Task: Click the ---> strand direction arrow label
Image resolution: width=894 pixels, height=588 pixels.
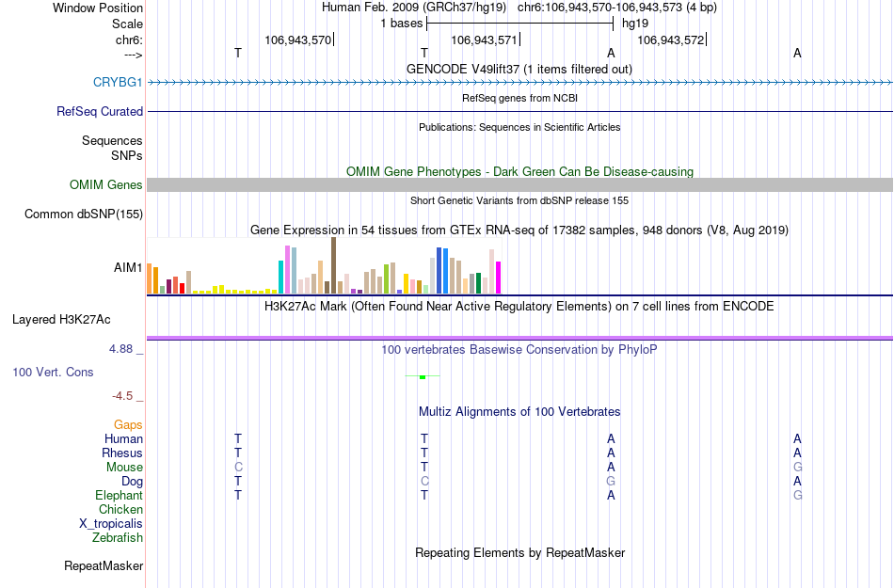Action: 133,55
